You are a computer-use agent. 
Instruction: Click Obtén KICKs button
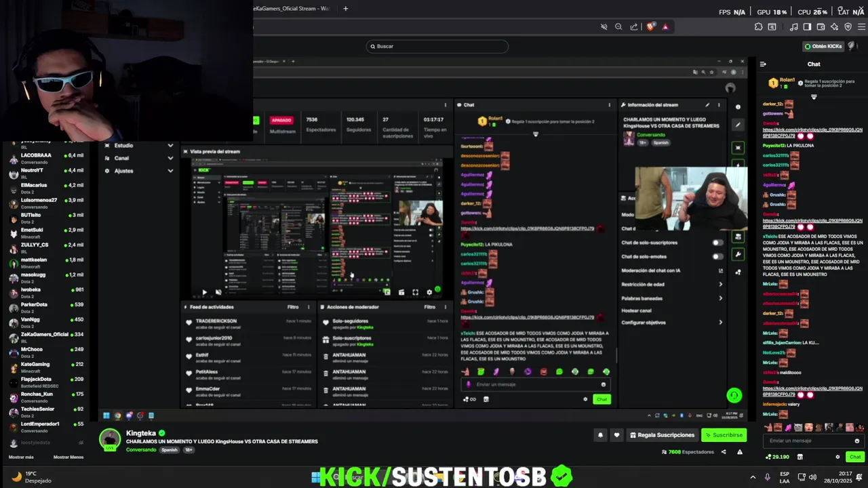(x=823, y=46)
